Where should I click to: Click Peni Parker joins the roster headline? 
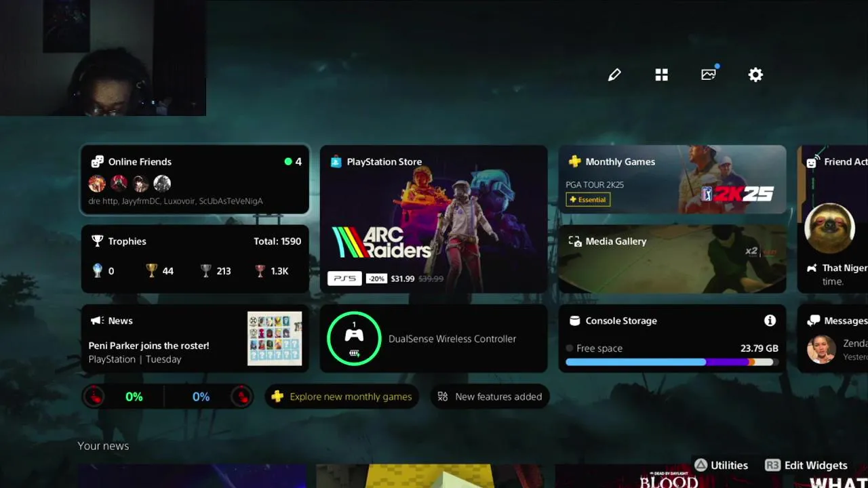[149, 345]
